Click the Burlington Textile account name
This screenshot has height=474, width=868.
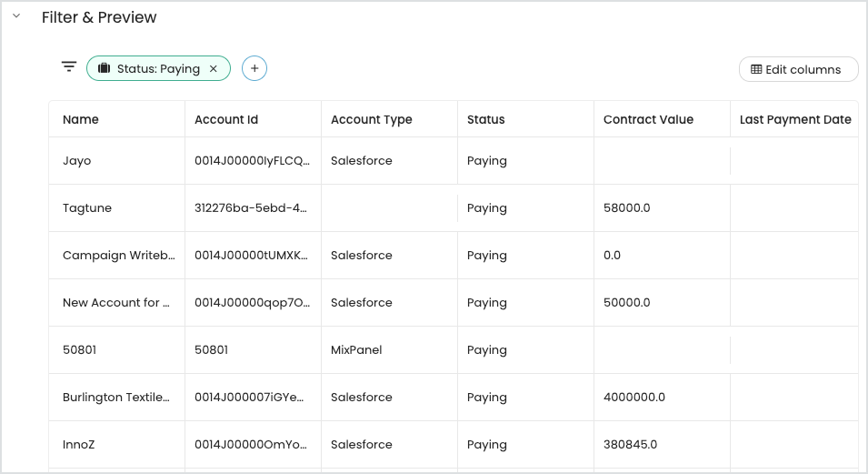click(x=116, y=397)
